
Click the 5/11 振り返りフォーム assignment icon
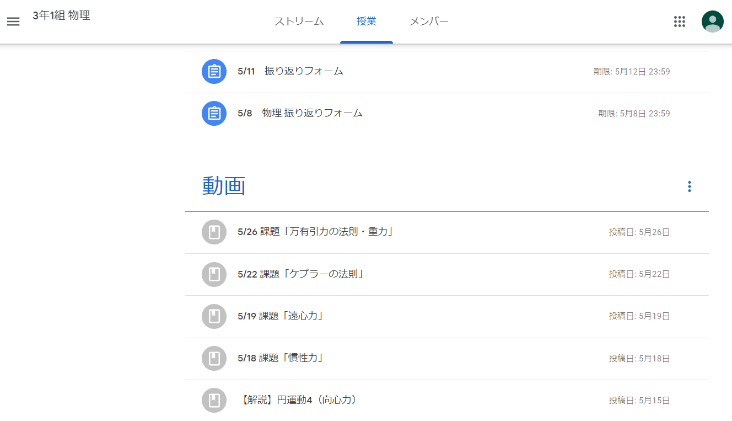[x=213, y=71]
